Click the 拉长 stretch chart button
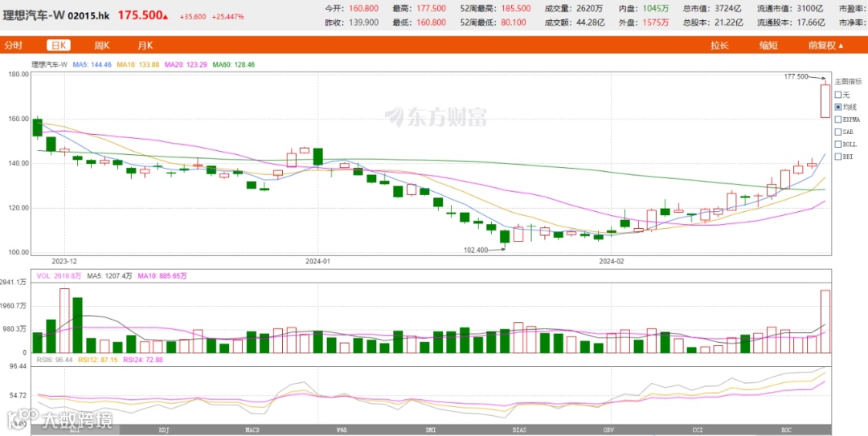The width and height of the screenshot is (868, 436). 719,46
